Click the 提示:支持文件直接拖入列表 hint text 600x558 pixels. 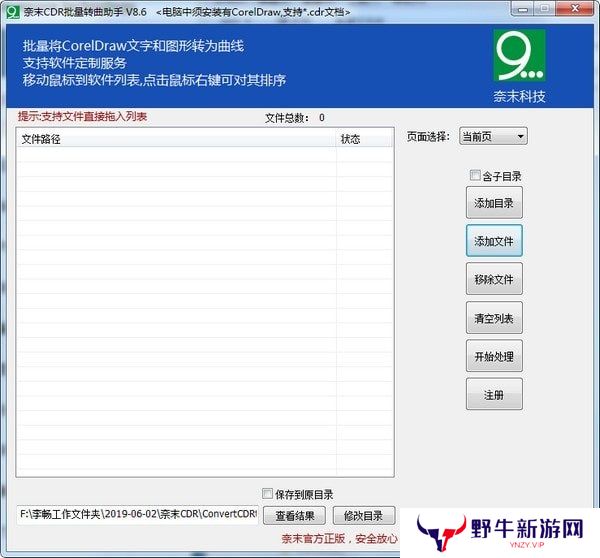[x=82, y=116]
